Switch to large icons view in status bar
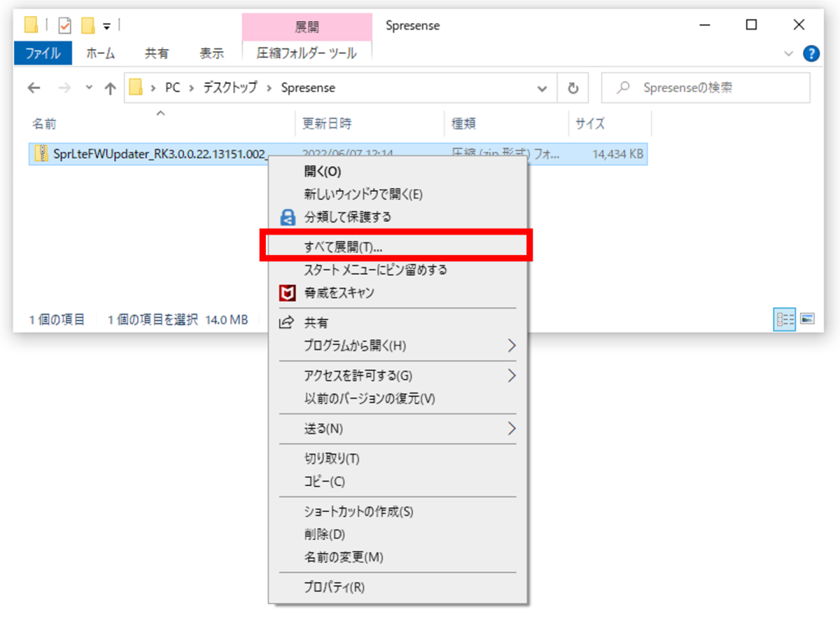Screen dimensions: 840x617 808,319
